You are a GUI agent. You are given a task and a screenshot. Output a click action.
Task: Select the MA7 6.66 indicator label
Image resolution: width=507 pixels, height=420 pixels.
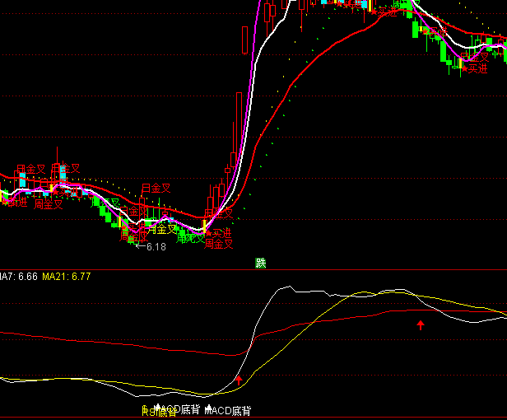(18, 276)
